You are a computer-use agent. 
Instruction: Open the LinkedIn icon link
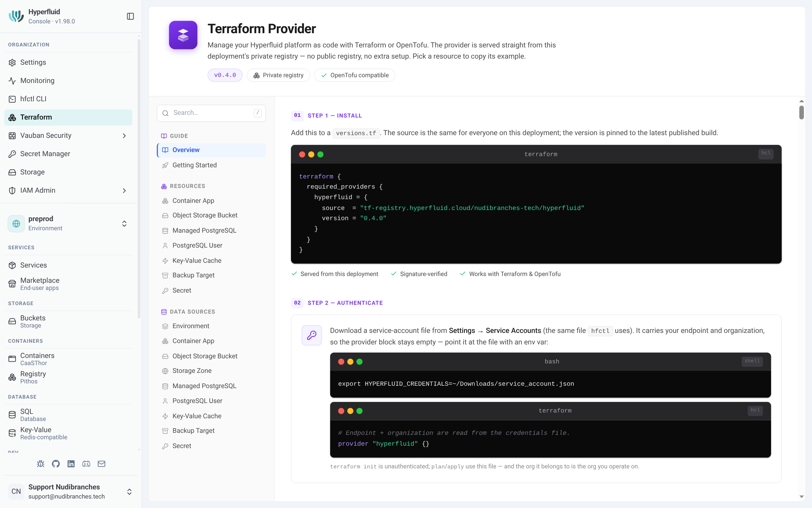point(71,464)
